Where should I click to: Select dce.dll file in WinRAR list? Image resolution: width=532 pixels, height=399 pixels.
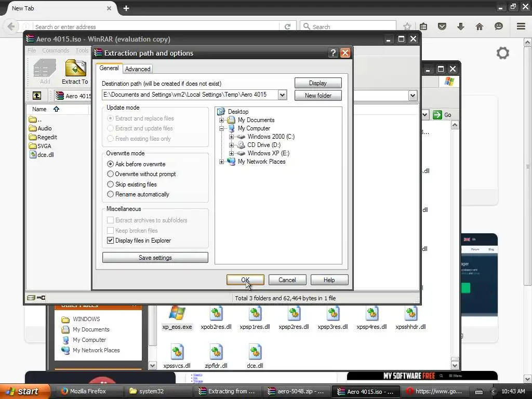[42, 155]
